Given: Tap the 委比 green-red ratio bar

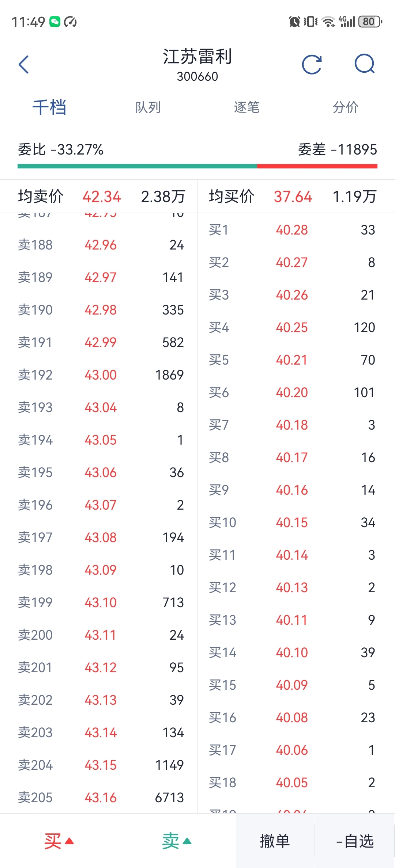Looking at the screenshot, I should (x=197, y=166).
